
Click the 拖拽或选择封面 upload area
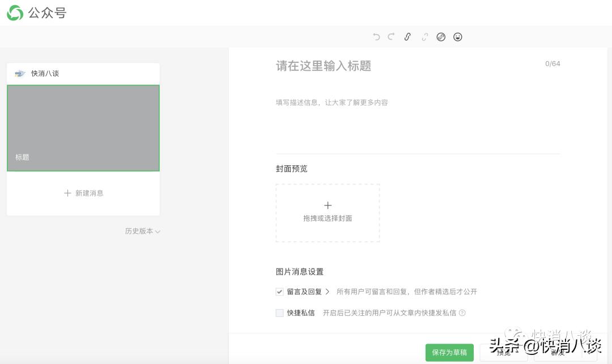[328, 213]
